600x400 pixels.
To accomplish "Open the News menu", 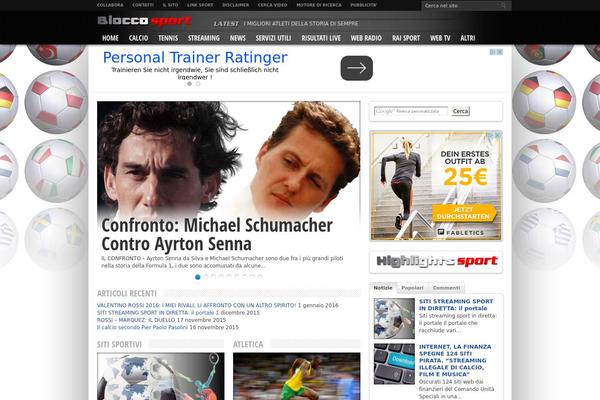I will point(238,38).
